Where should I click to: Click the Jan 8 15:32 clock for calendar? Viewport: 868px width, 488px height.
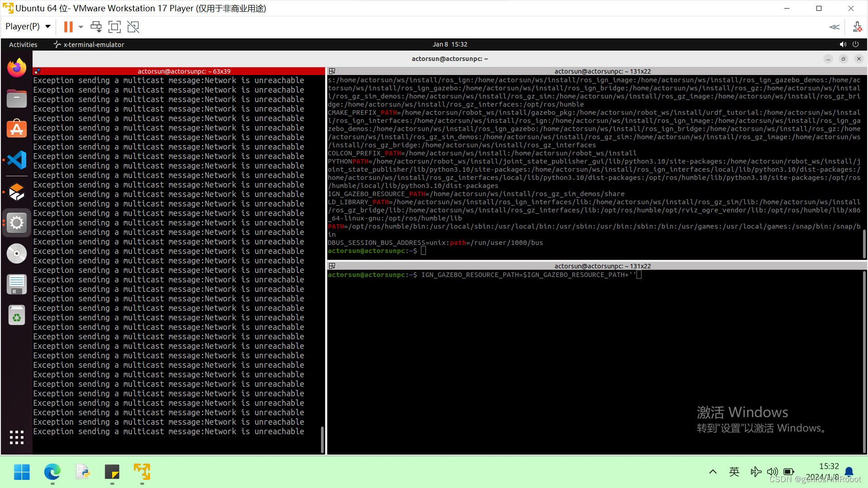pos(450,44)
